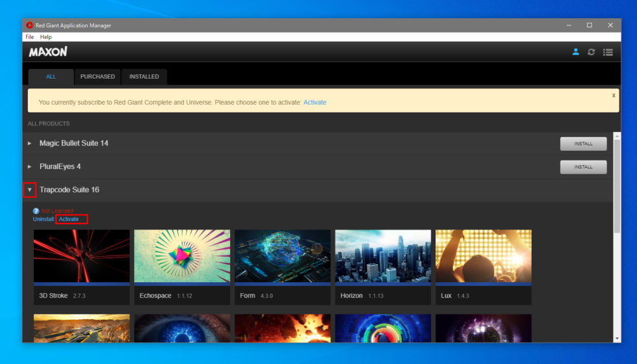Click the refresh icon in header
Image resolution: width=637 pixels, height=364 pixels.
[x=591, y=52]
